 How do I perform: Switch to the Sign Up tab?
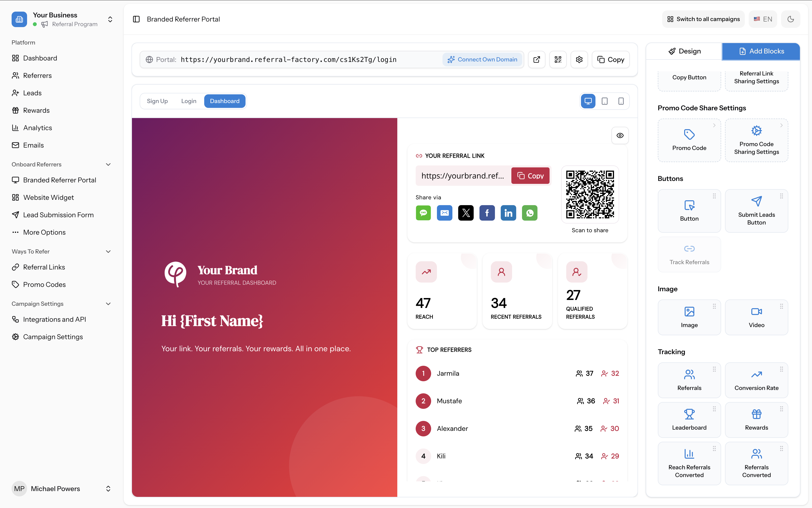157,101
